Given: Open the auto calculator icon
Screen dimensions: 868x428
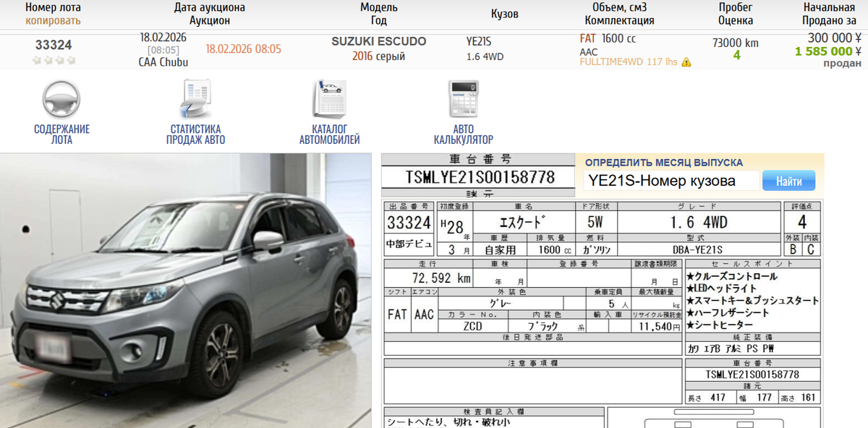Looking at the screenshot, I should point(464,99).
